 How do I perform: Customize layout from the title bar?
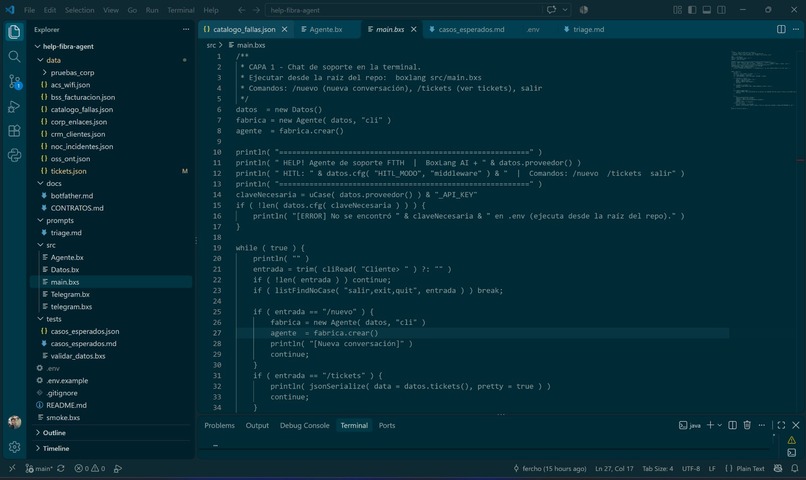click(677, 10)
